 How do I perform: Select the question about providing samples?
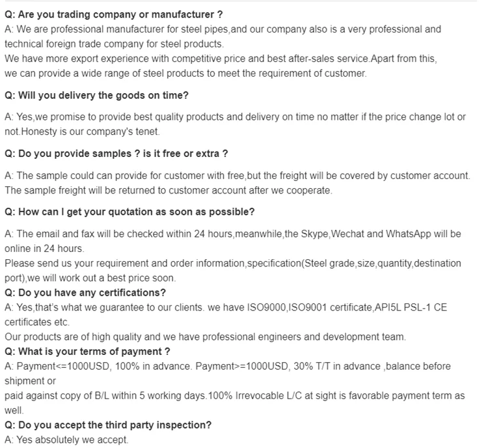116,154
